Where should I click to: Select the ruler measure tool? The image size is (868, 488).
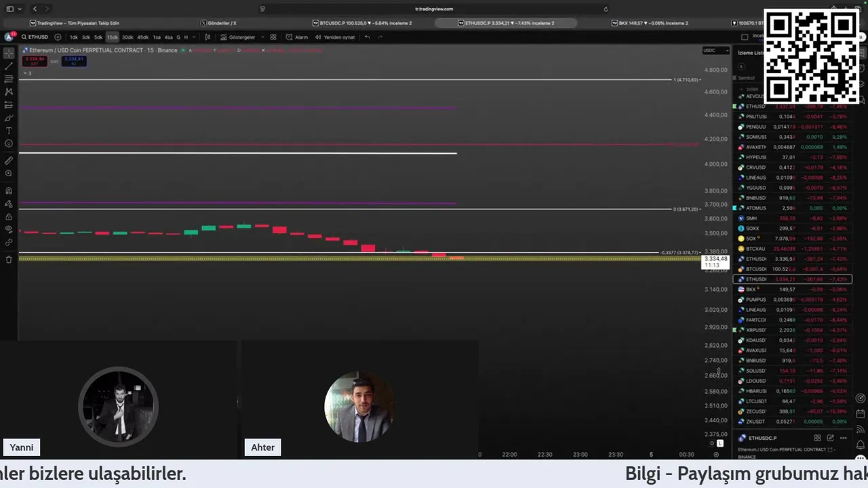[9, 161]
